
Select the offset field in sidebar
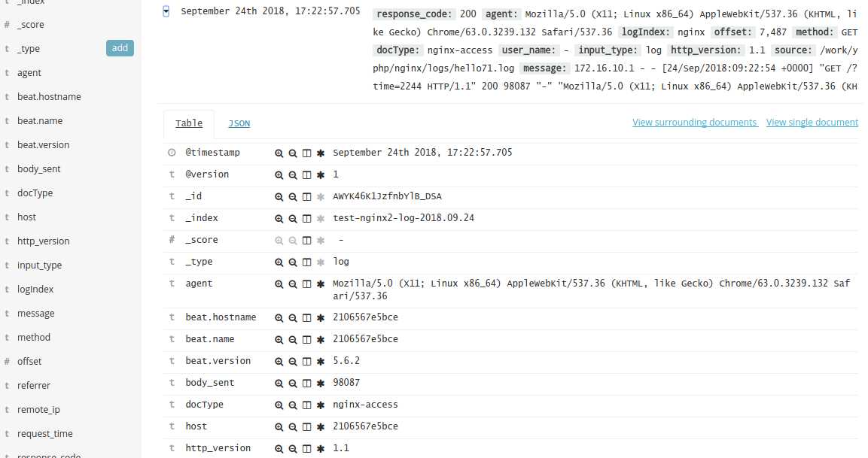pyautogui.click(x=29, y=361)
